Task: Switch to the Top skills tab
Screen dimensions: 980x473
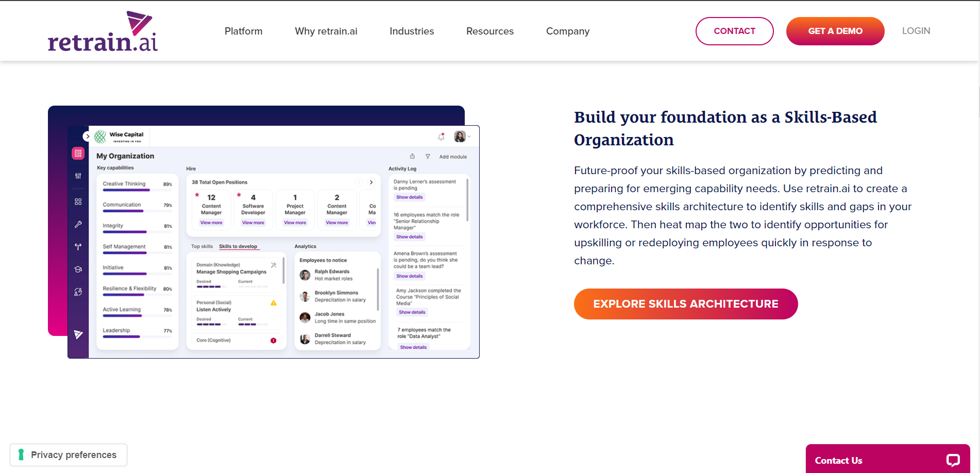Action: click(202, 246)
